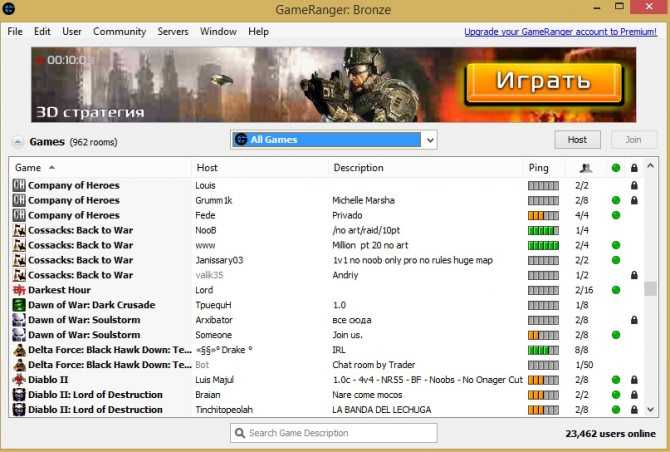Select the room hosted by Janissary03

click(326, 260)
